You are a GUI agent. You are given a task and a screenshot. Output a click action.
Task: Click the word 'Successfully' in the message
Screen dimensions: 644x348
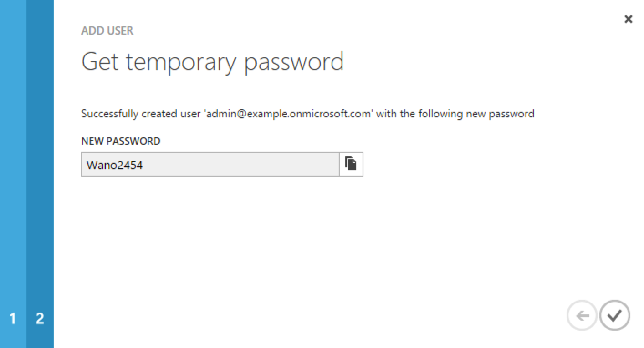110,114
